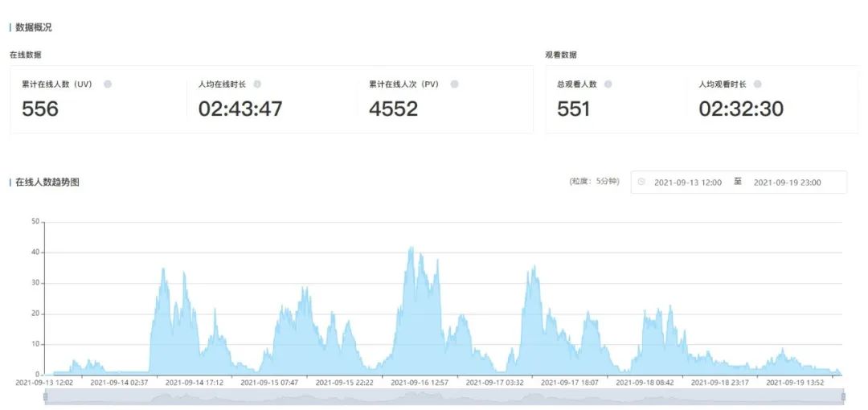Click the 至 separator in date range picker
The image size is (868, 410).
738,182
